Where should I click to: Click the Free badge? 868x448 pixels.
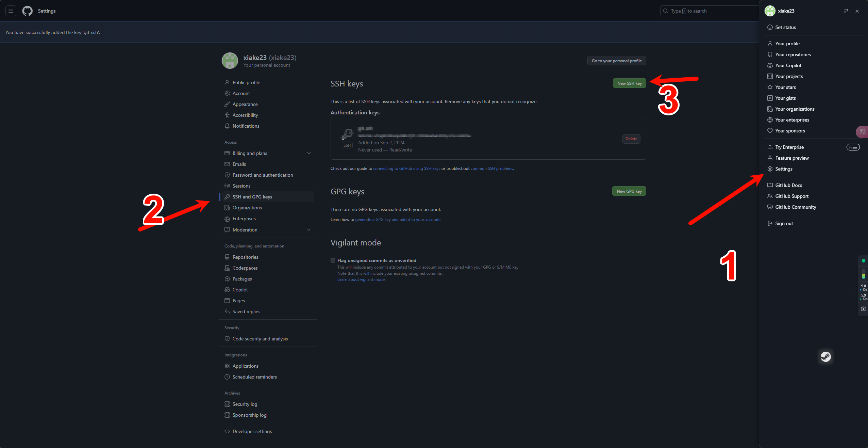(853, 147)
